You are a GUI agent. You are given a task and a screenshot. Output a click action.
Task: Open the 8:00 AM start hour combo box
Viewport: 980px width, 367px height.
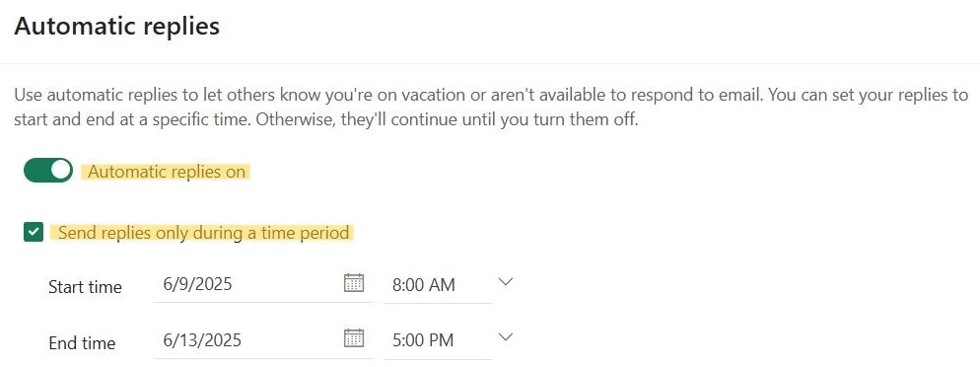[x=438, y=285]
